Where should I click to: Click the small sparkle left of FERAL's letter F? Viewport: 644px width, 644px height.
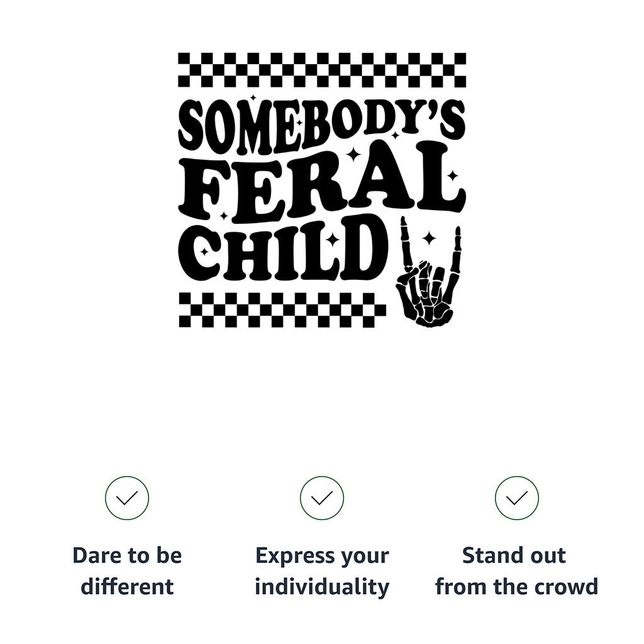point(224,215)
